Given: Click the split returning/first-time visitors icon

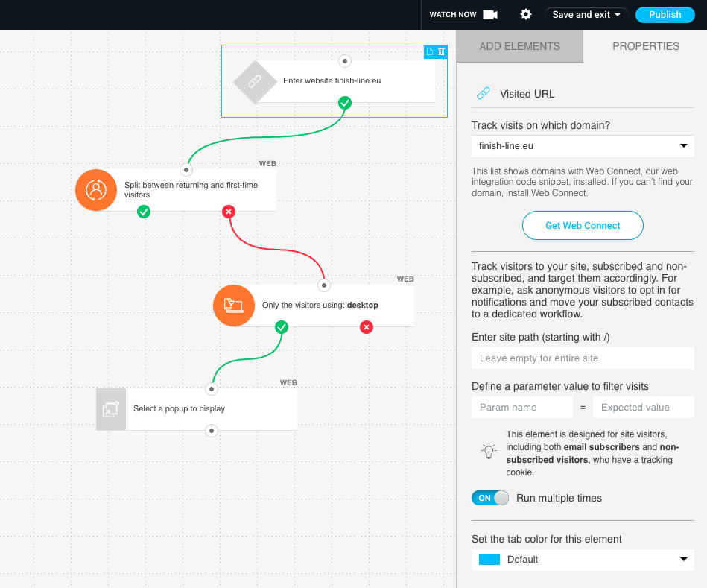Looking at the screenshot, I should (95, 190).
